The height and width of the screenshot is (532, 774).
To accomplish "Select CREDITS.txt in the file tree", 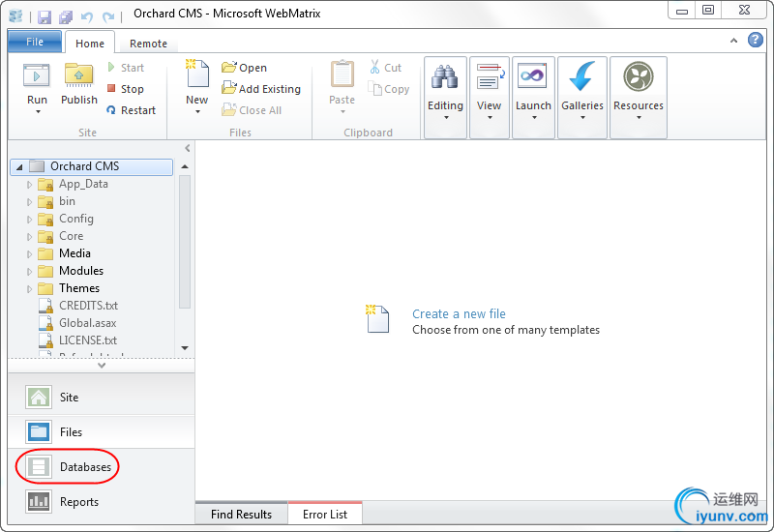I will pos(88,306).
